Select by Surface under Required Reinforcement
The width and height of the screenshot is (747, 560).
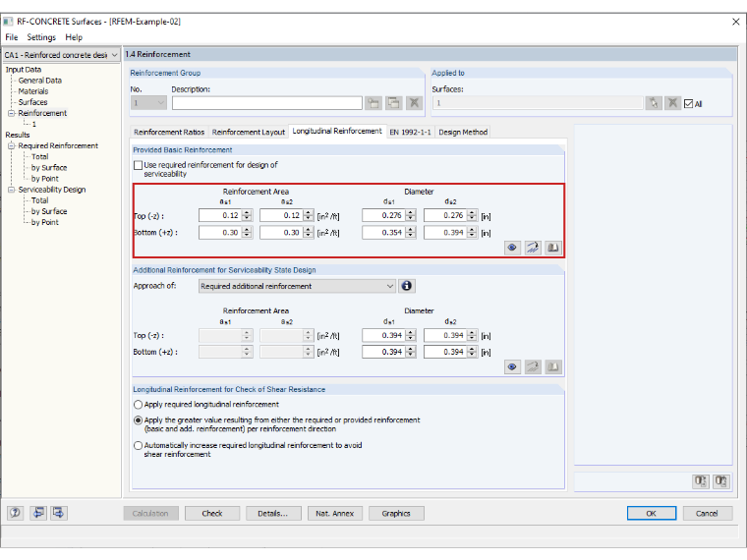(x=49, y=168)
